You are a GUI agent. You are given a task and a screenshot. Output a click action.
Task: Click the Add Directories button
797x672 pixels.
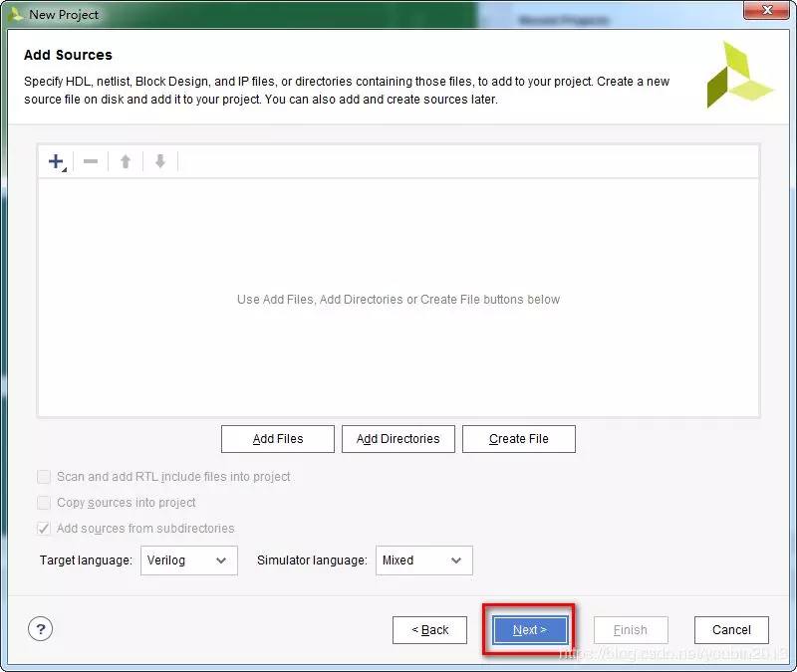[398, 439]
